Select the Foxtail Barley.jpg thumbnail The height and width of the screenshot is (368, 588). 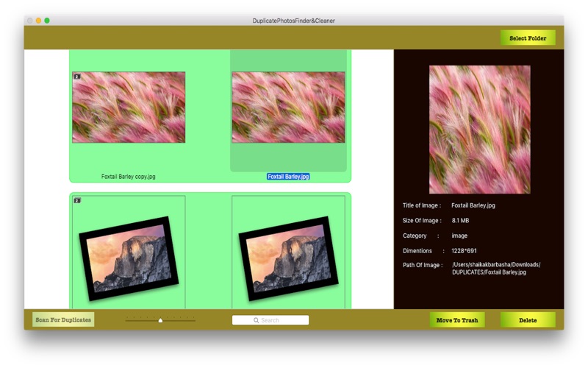pyautogui.click(x=288, y=107)
